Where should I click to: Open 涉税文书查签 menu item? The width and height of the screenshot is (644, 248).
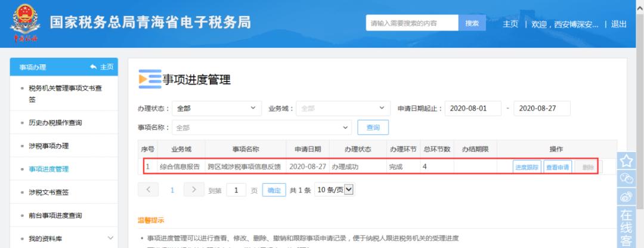pos(48,192)
